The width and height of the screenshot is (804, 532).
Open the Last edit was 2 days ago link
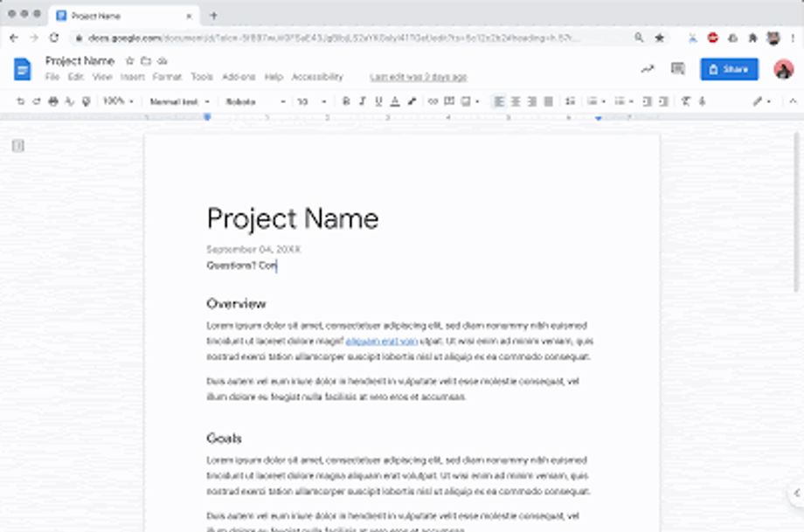pos(419,77)
